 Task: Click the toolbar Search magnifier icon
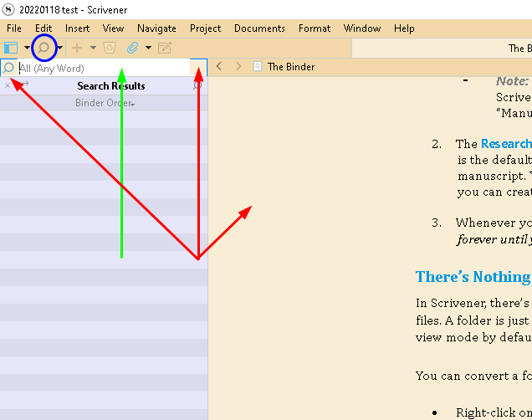[43, 48]
